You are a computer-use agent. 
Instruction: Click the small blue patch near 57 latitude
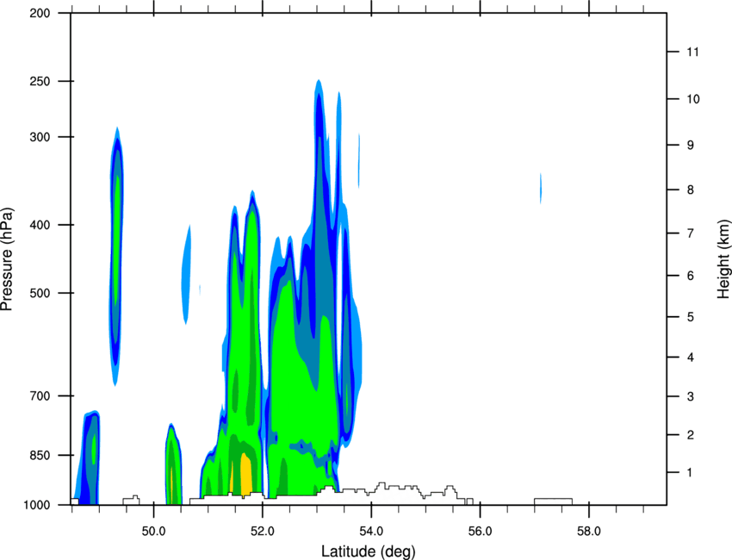coord(541,188)
